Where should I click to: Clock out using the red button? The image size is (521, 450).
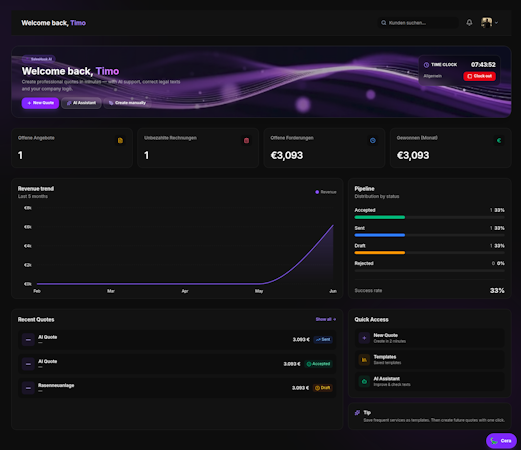tap(479, 76)
